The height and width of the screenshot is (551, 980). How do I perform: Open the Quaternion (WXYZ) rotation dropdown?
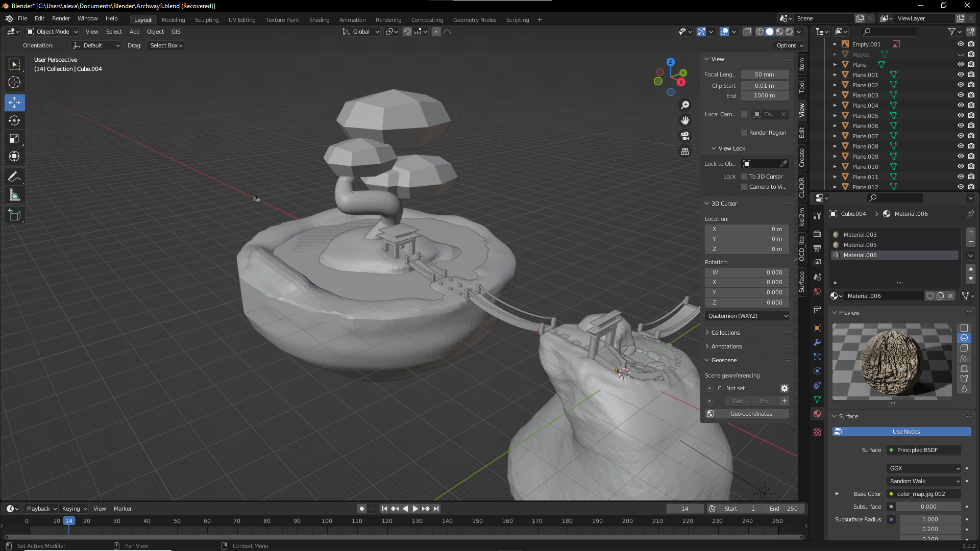[x=747, y=316]
